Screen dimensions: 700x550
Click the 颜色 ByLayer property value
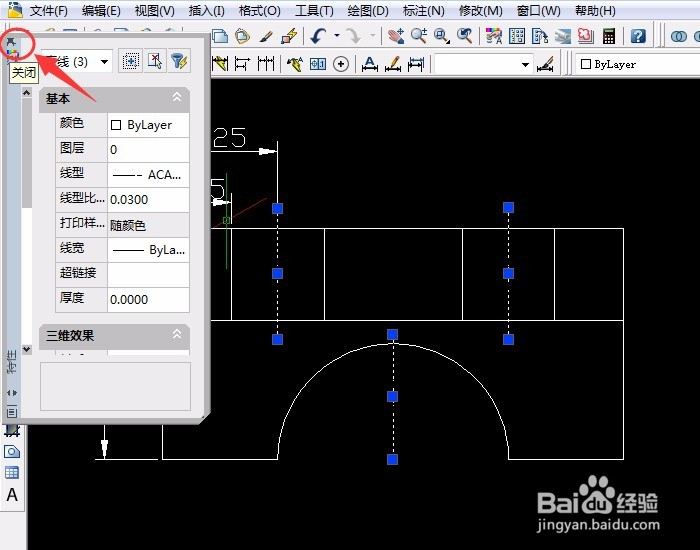[x=148, y=125]
